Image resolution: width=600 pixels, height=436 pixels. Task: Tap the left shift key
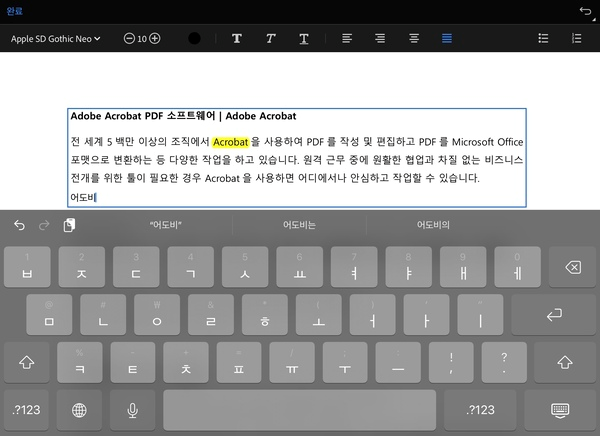pyautogui.click(x=26, y=363)
